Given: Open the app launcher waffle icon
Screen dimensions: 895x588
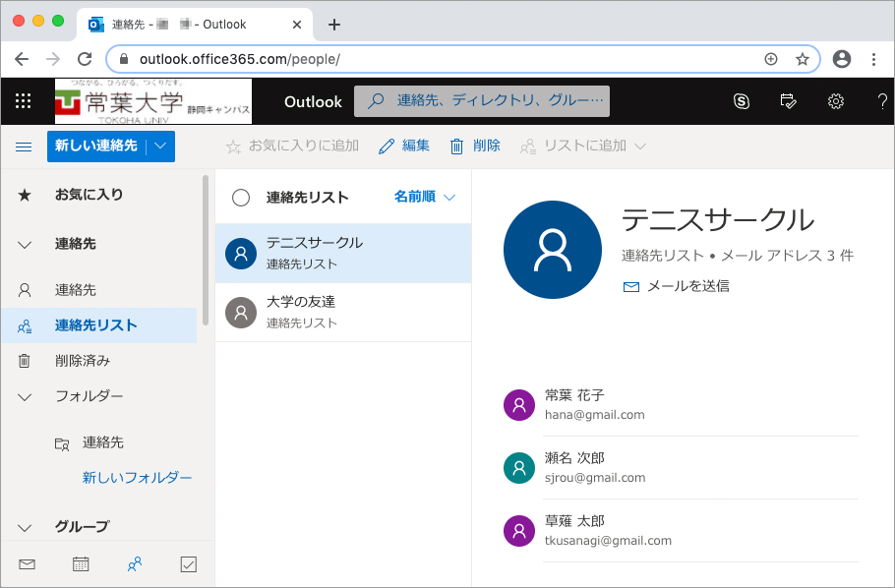Looking at the screenshot, I should pos(24,101).
